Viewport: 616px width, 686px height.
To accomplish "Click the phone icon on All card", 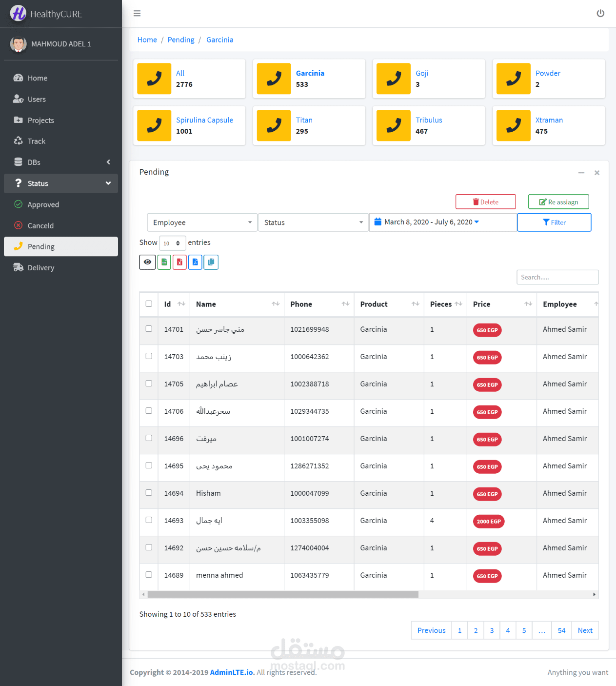I will pos(154,79).
